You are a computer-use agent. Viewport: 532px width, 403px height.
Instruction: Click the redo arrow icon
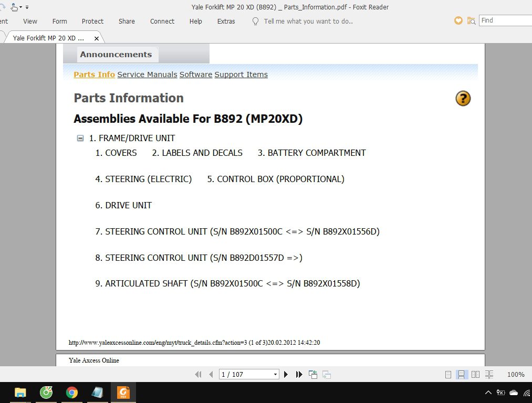tap(3, 7)
